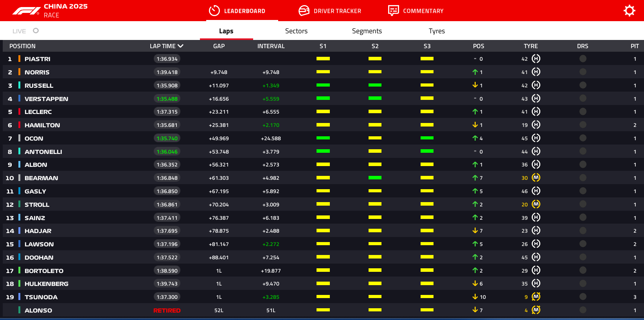
Task: Click Gasly's DRS indicator dot
Action: [x=583, y=191]
